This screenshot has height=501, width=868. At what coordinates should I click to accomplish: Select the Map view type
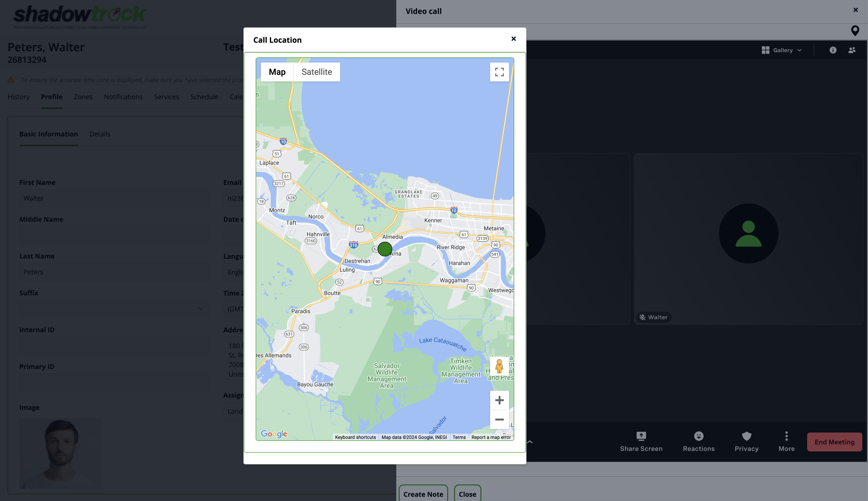tap(277, 72)
